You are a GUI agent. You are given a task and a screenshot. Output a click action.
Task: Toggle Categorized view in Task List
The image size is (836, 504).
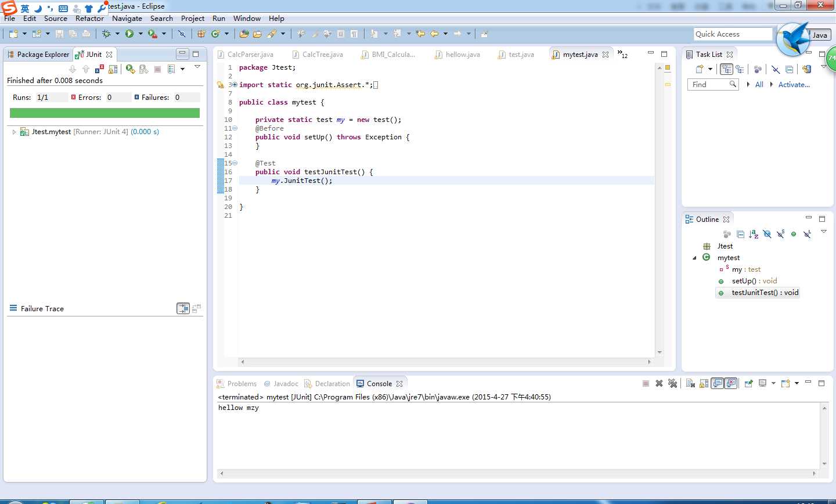click(726, 69)
